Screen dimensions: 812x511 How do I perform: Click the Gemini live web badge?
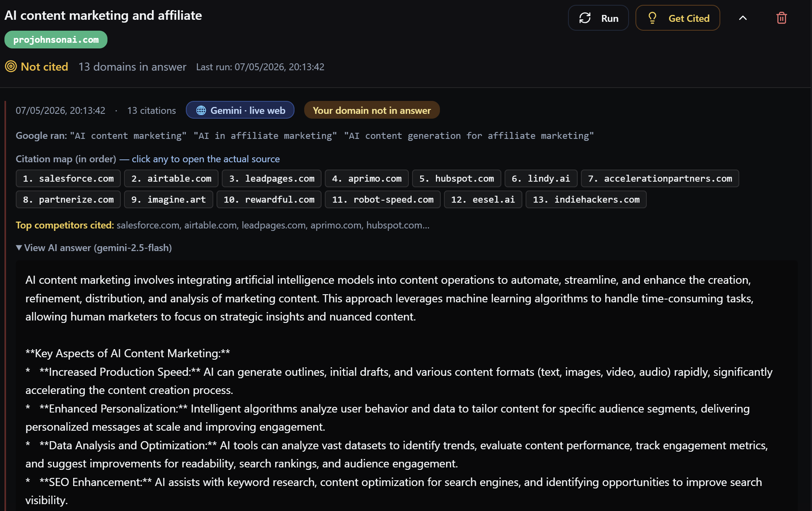[x=240, y=110]
